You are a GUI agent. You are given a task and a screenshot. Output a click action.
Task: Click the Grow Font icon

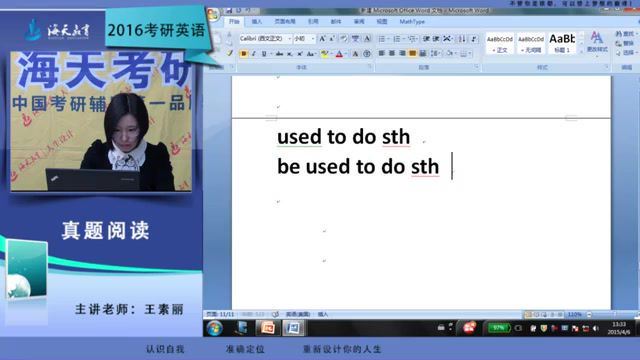[x=322, y=39]
